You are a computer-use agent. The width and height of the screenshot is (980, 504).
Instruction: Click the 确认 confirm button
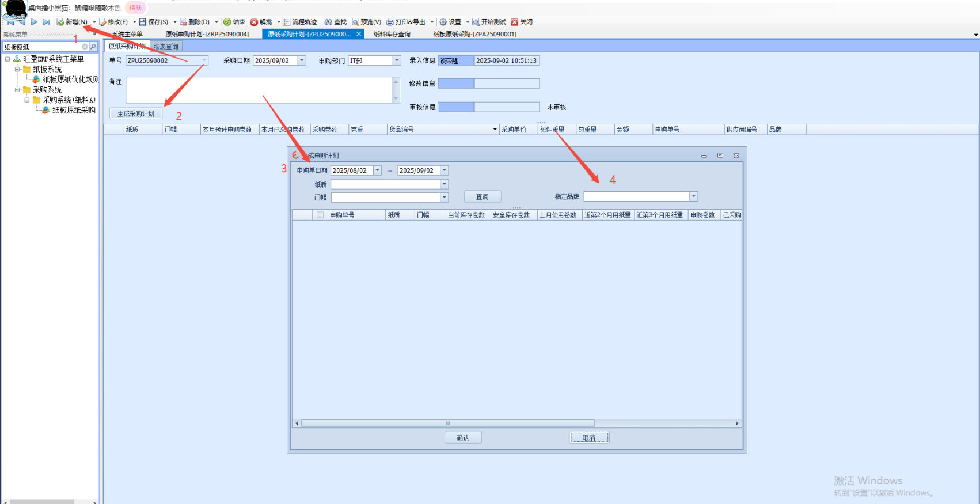coord(463,438)
